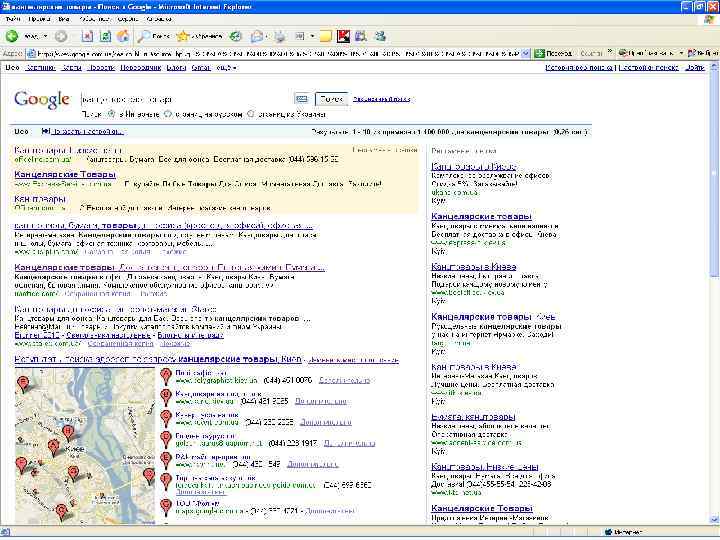Open the Back button history dropdown arrow

pos(45,36)
